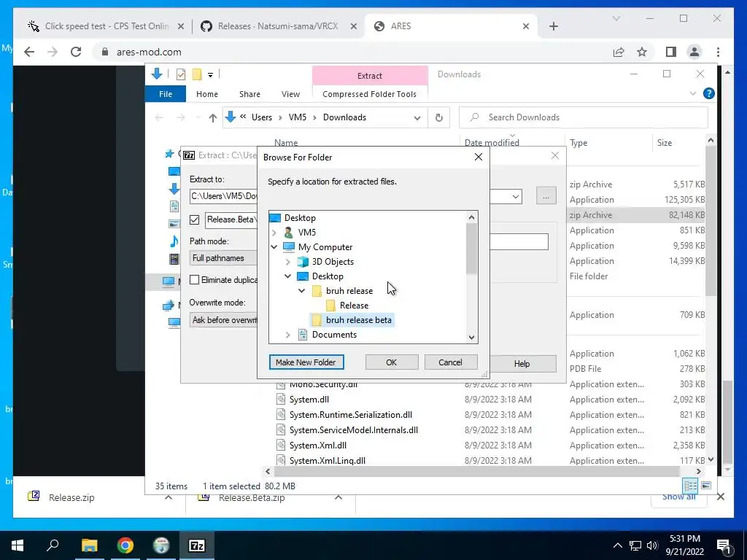Open a new Chrome tab
Screen dimensions: 747x560
click(x=553, y=26)
